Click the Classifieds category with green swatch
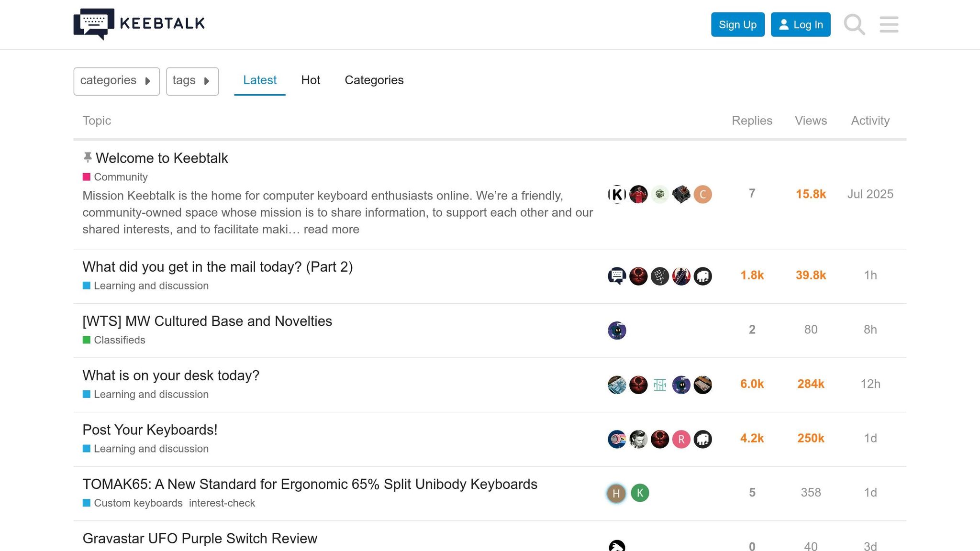The image size is (980, 551). pyautogui.click(x=114, y=340)
